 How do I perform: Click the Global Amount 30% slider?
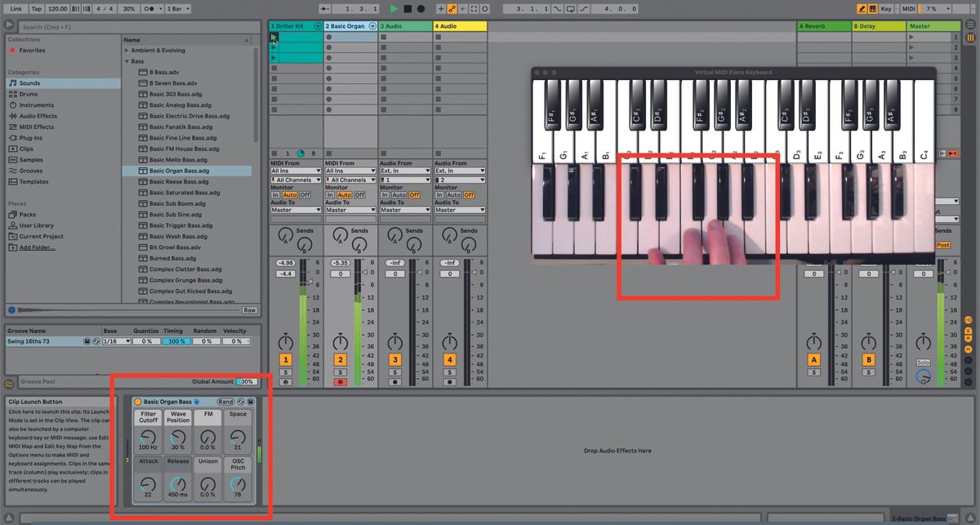(247, 382)
